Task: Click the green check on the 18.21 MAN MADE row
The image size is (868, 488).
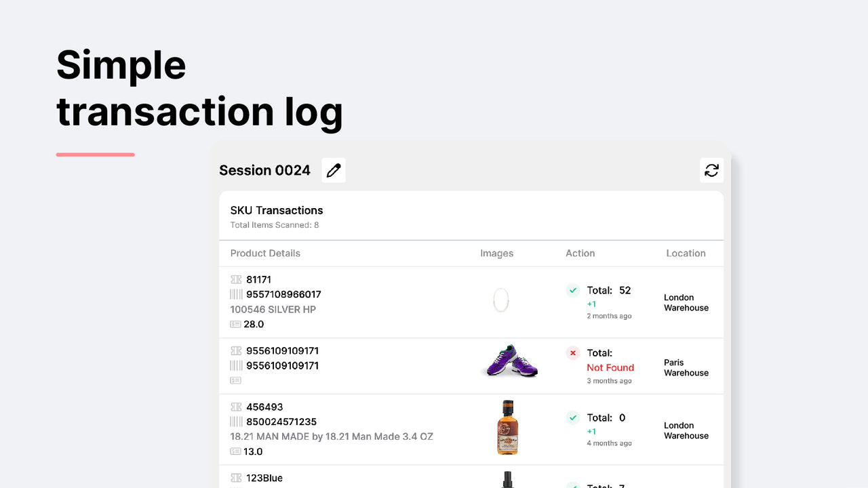Action: pos(573,418)
